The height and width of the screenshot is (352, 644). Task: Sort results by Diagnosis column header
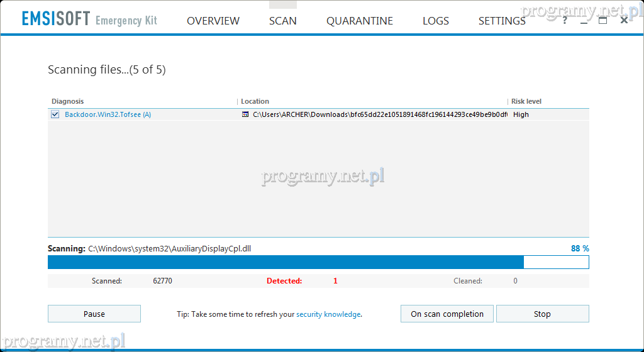coord(68,101)
